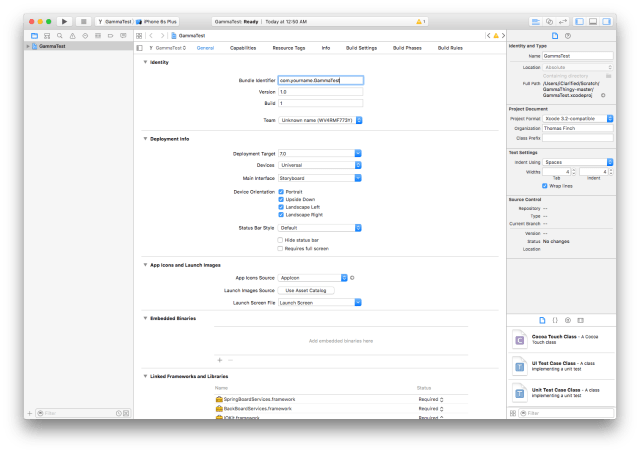Open the Devices dropdown set to Universal
The width and height of the screenshot is (640, 453).
320,166
